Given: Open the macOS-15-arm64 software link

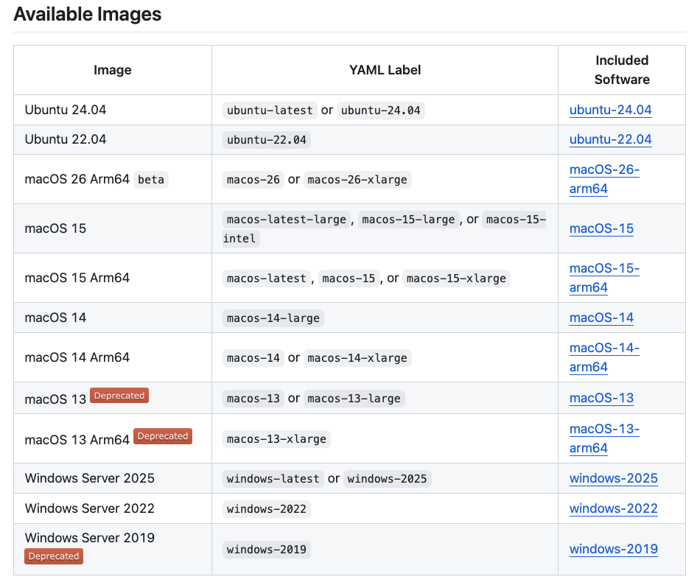Looking at the screenshot, I should tap(604, 278).
